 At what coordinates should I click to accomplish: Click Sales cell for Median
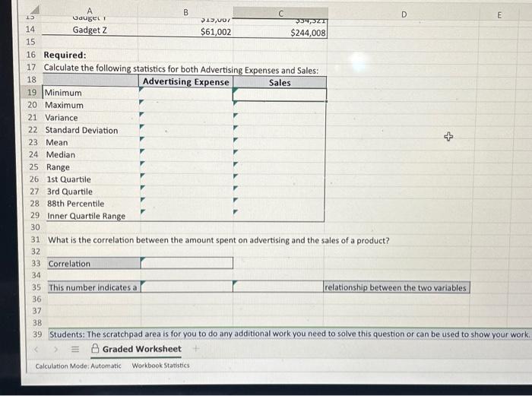[x=280, y=155]
